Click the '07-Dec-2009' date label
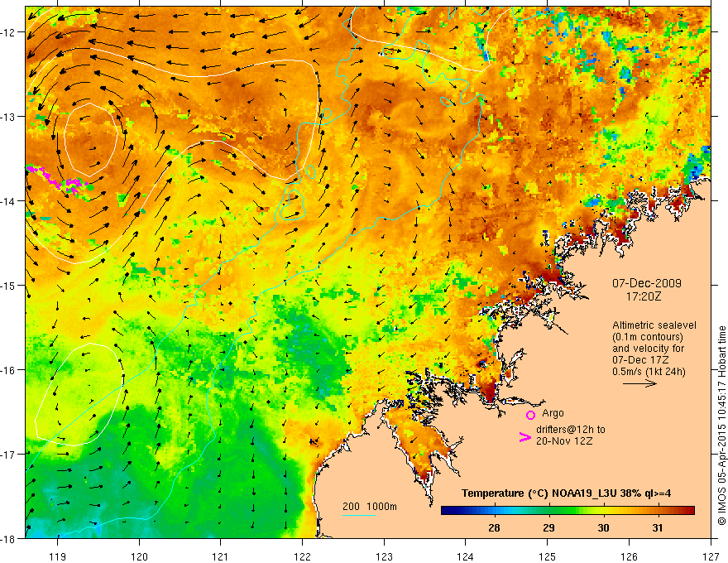Screen dimensions: 728x563 coord(646,283)
